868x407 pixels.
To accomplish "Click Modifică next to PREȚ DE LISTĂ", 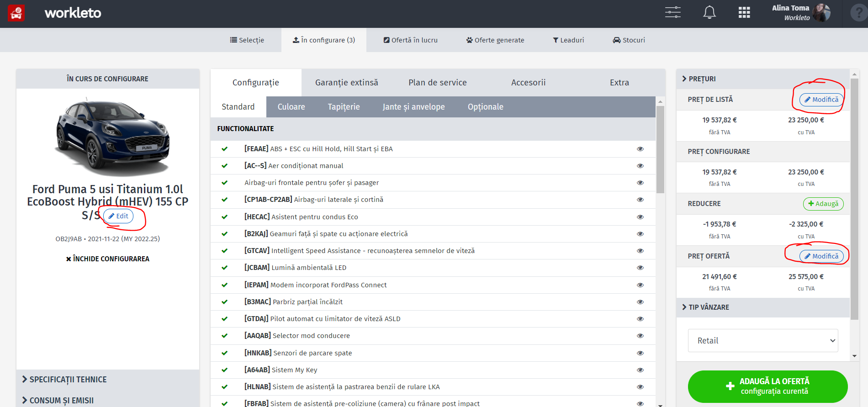I will (821, 100).
